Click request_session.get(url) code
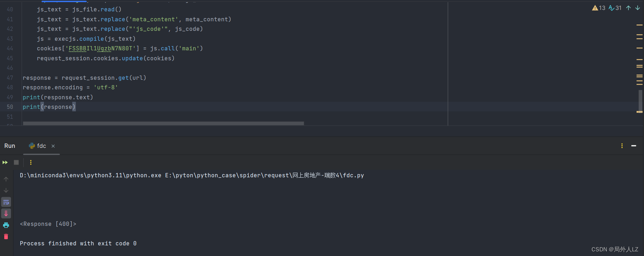 coord(104,78)
